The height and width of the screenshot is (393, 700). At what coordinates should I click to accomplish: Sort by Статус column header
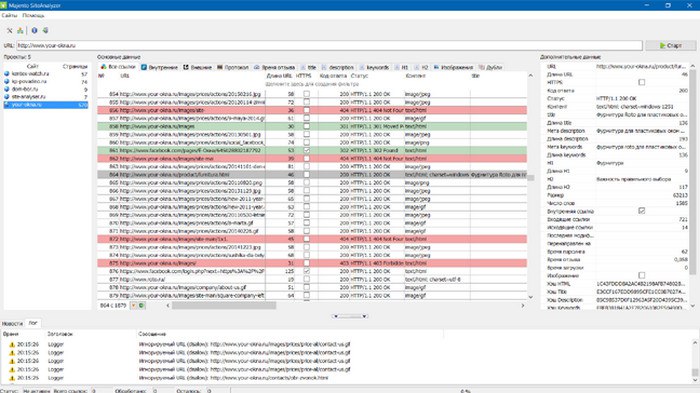click(359, 76)
